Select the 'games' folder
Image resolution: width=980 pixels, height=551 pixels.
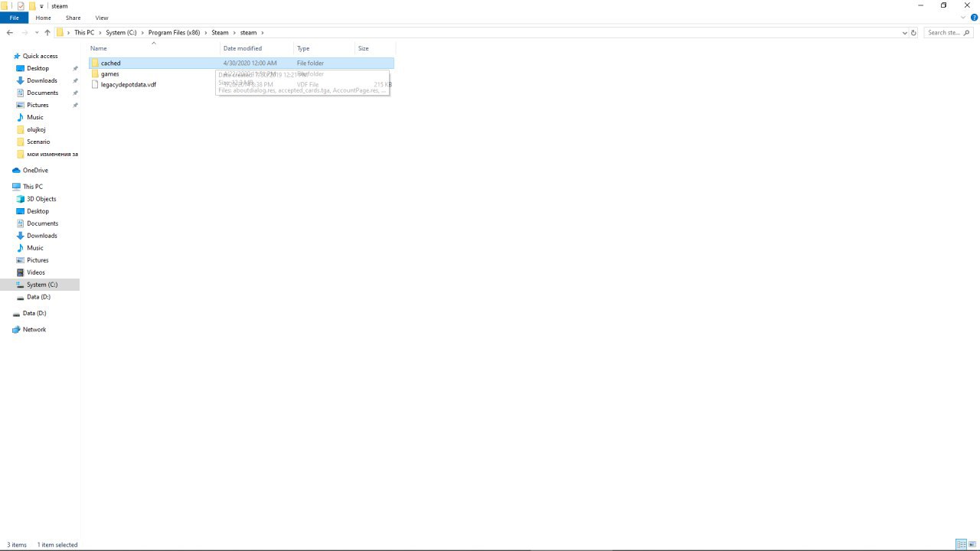(x=109, y=74)
